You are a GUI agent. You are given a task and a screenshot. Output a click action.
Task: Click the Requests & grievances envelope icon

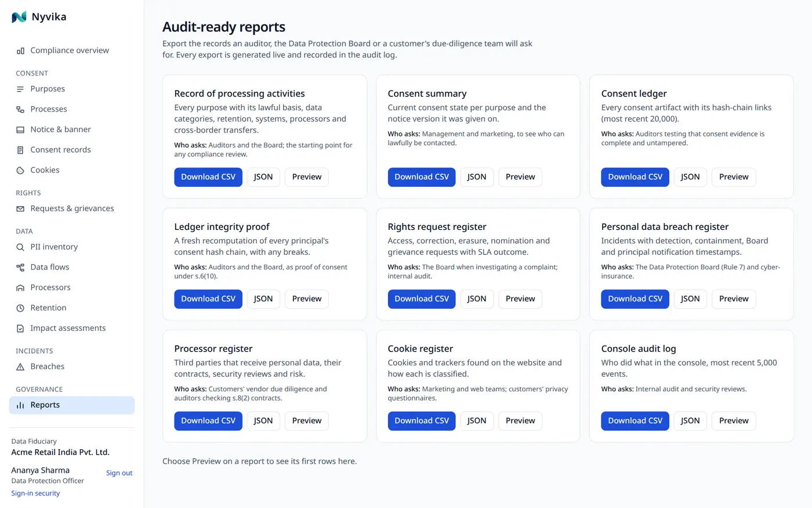coord(20,208)
